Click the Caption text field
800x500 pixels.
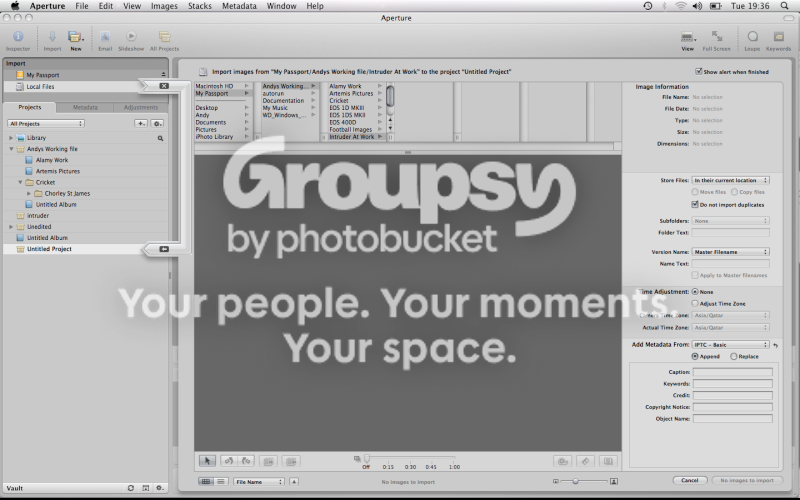pos(733,372)
